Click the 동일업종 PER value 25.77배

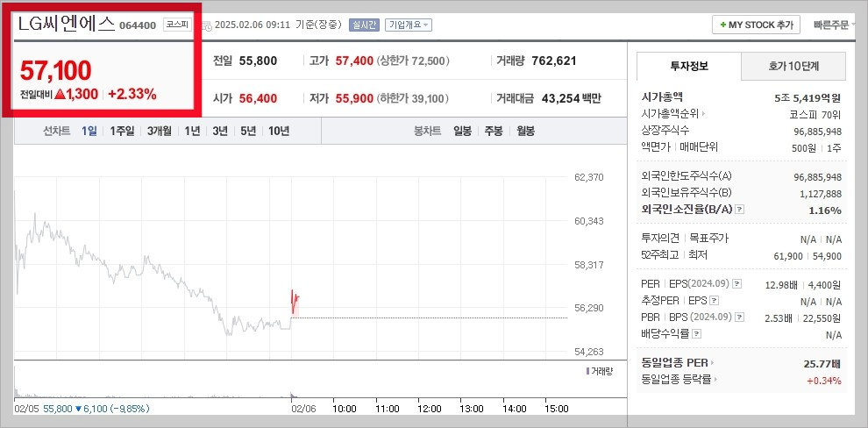click(x=822, y=364)
